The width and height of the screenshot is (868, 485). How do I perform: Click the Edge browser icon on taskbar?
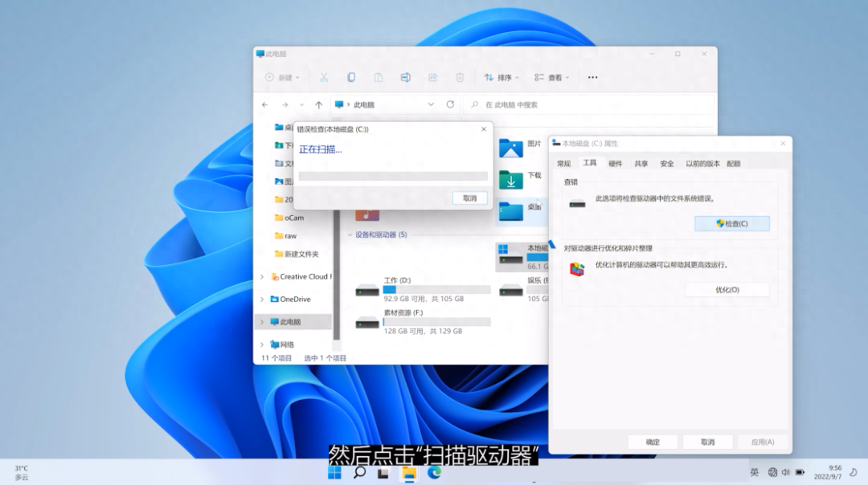[x=434, y=473]
